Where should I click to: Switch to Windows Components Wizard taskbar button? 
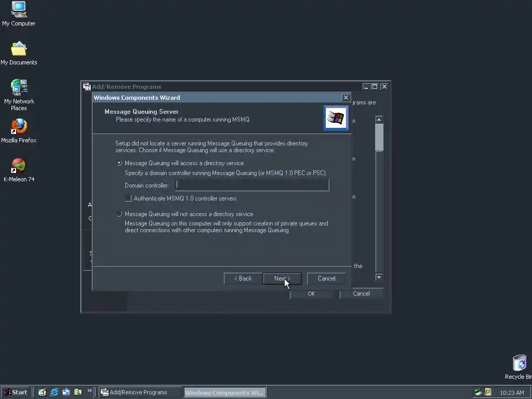pyautogui.click(x=224, y=392)
